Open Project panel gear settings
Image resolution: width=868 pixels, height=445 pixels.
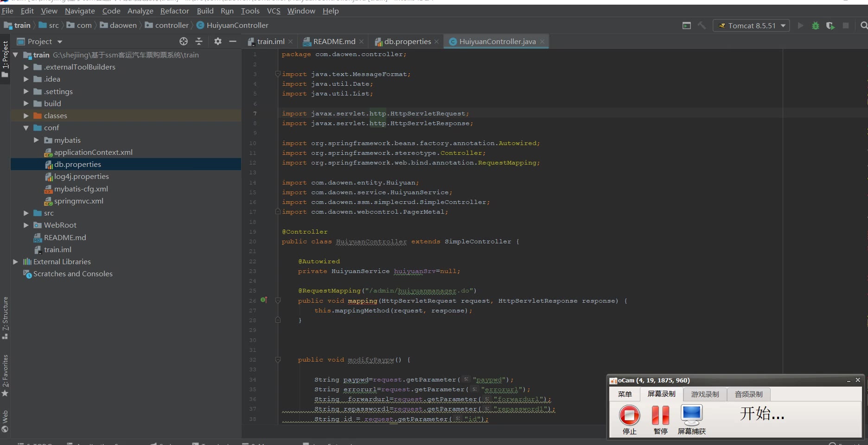(x=217, y=42)
